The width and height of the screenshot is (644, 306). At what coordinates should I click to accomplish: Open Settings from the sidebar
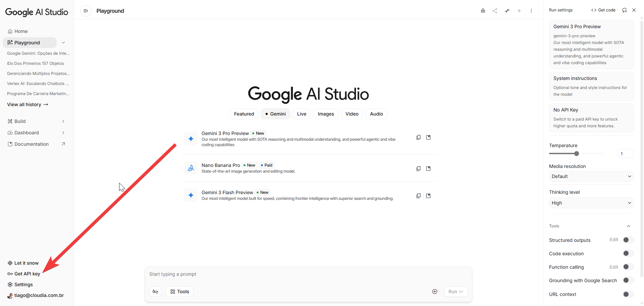point(20,285)
